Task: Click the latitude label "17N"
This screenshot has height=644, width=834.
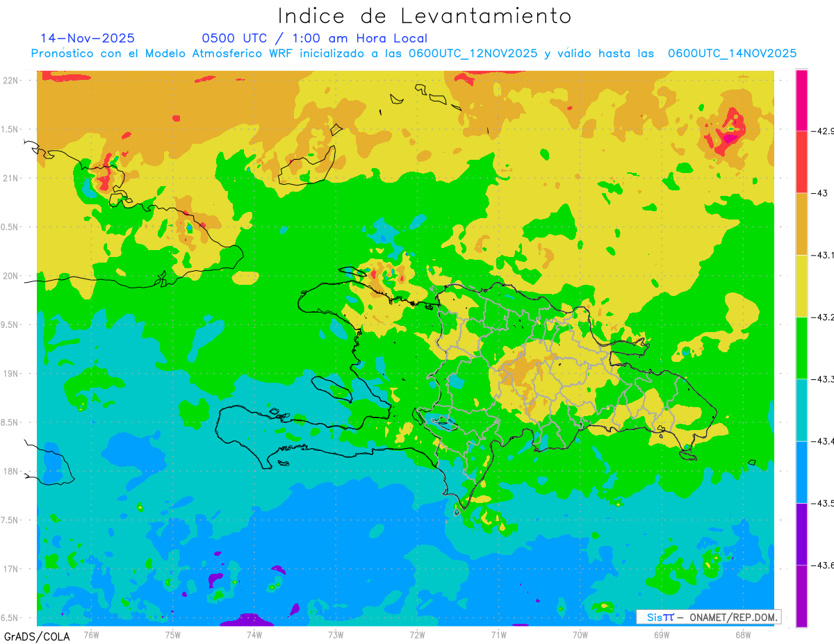Action: pos(12,569)
